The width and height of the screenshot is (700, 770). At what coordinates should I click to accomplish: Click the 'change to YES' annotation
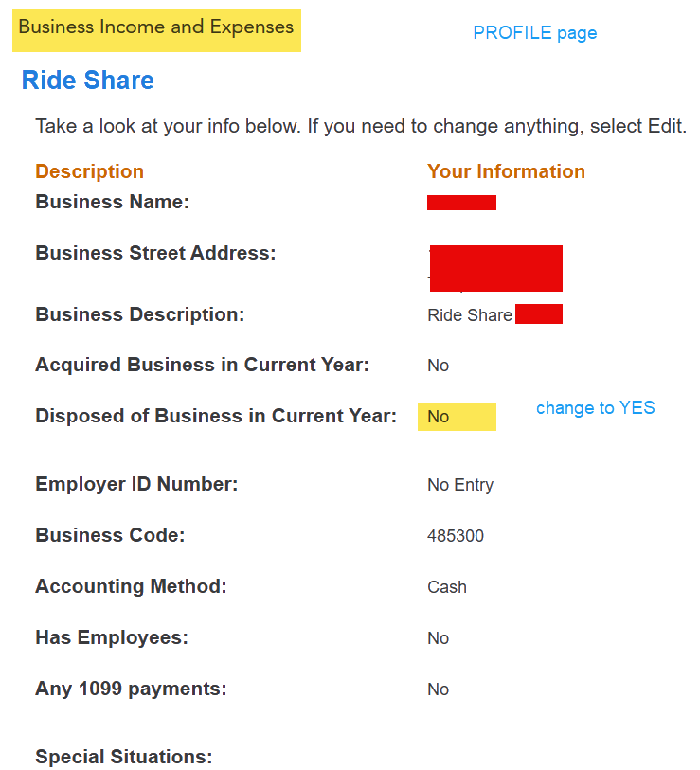(x=595, y=408)
